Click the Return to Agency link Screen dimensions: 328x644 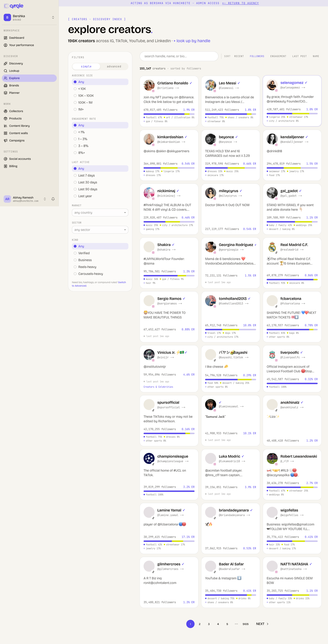click(x=240, y=3)
